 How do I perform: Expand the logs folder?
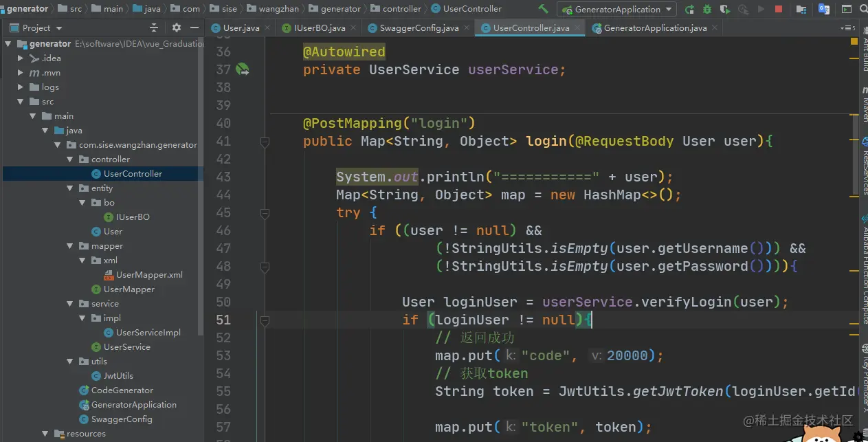[x=21, y=87]
